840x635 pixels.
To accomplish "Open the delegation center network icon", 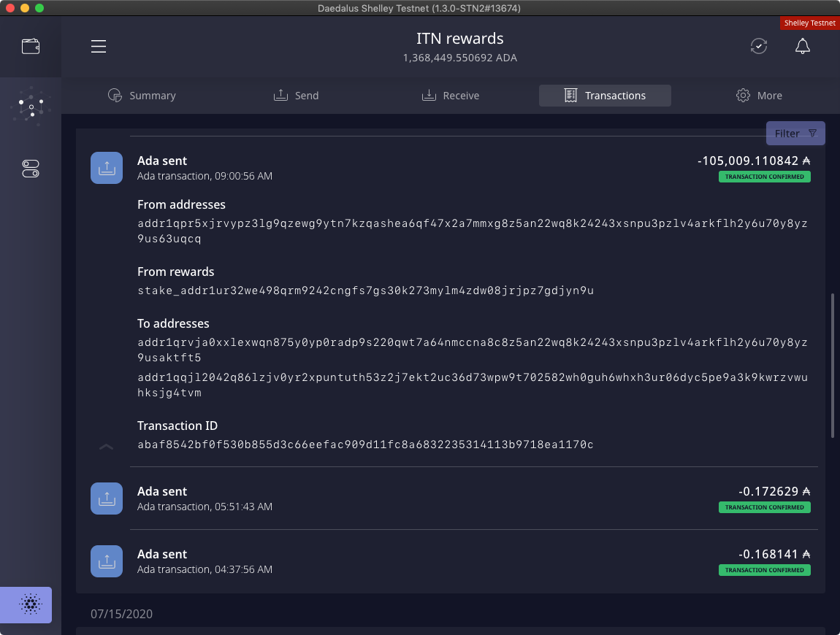I will tap(31, 107).
